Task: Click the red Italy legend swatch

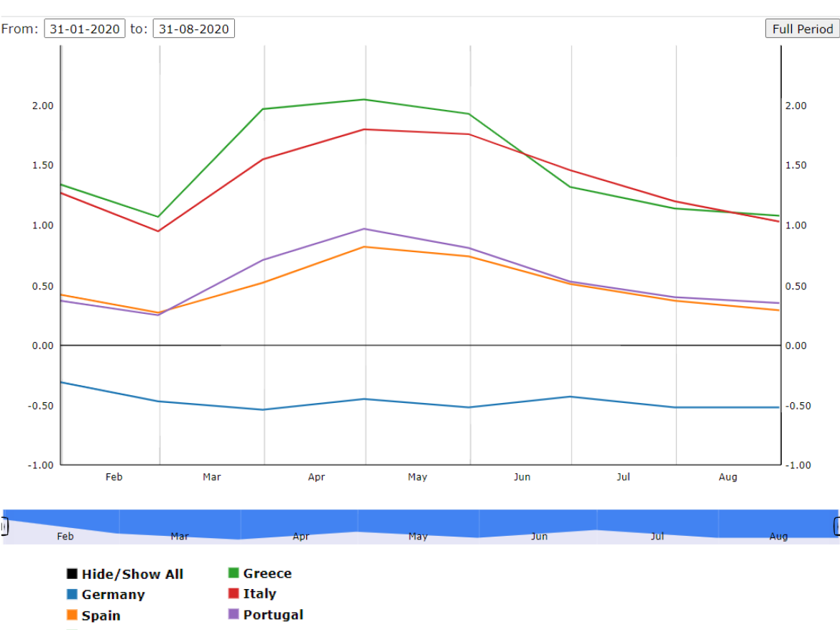Action: (x=234, y=594)
